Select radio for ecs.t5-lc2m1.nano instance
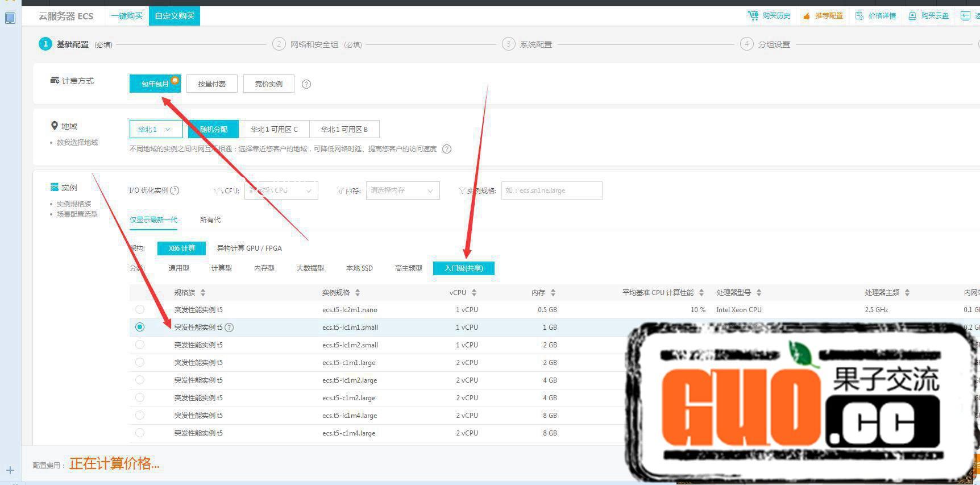Image resolution: width=980 pixels, height=485 pixels. pyautogui.click(x=140, y=310)
